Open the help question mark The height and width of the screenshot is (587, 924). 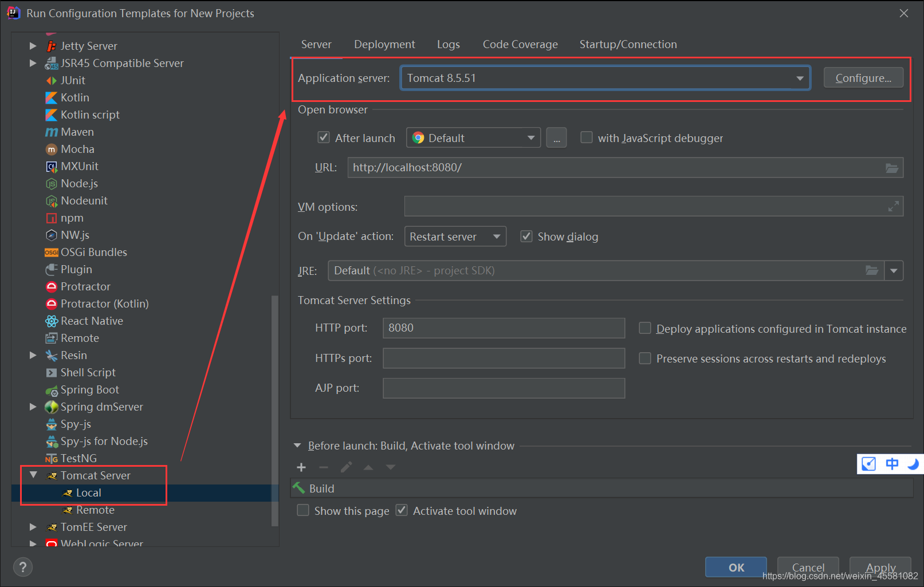(23, 567)
